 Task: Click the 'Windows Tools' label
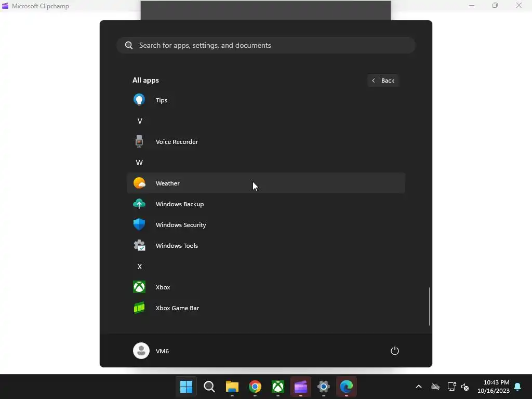point(177,246)
